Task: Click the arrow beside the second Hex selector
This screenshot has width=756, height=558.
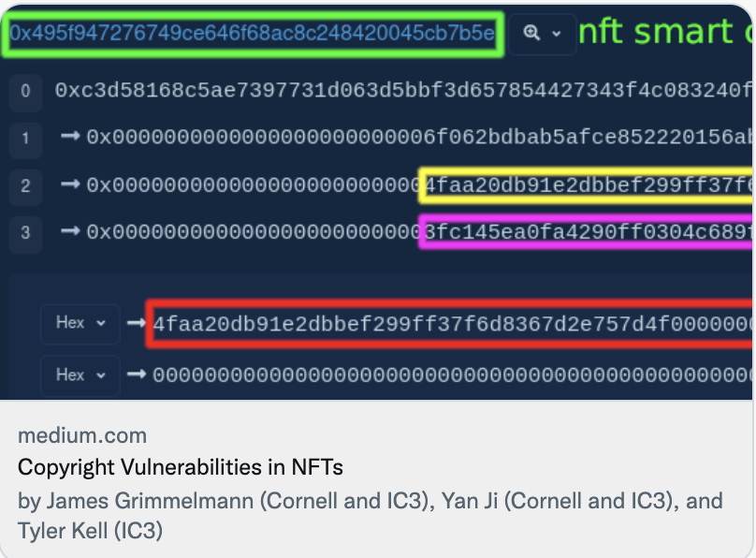Action: pyautogui.click(x=137, y=374)
